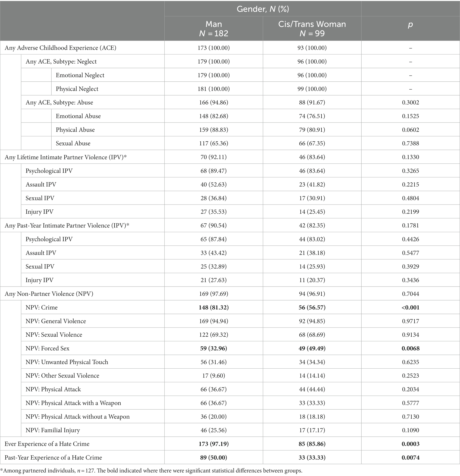Viewport: 460px width, 476px height.
Task: Click the '92 (94.85)' cell
Action: click(312, 321)
